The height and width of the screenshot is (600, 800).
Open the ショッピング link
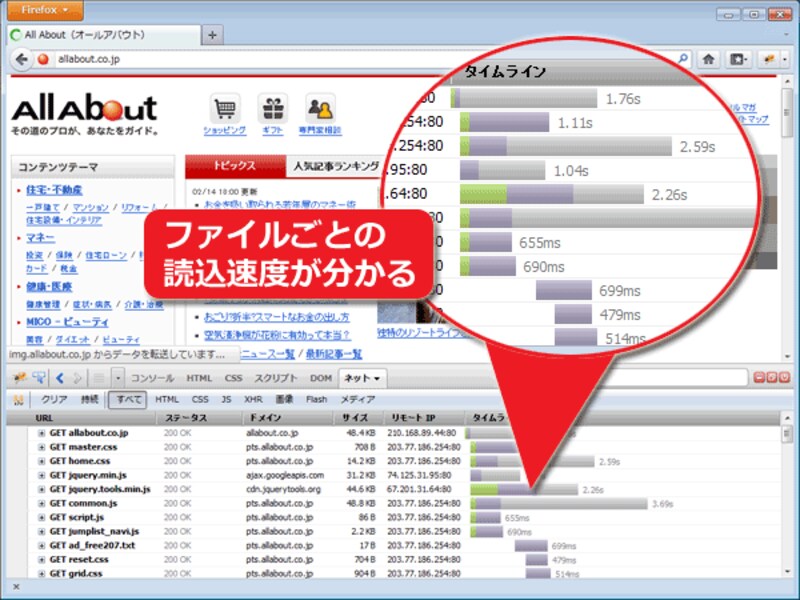point(224,131)
